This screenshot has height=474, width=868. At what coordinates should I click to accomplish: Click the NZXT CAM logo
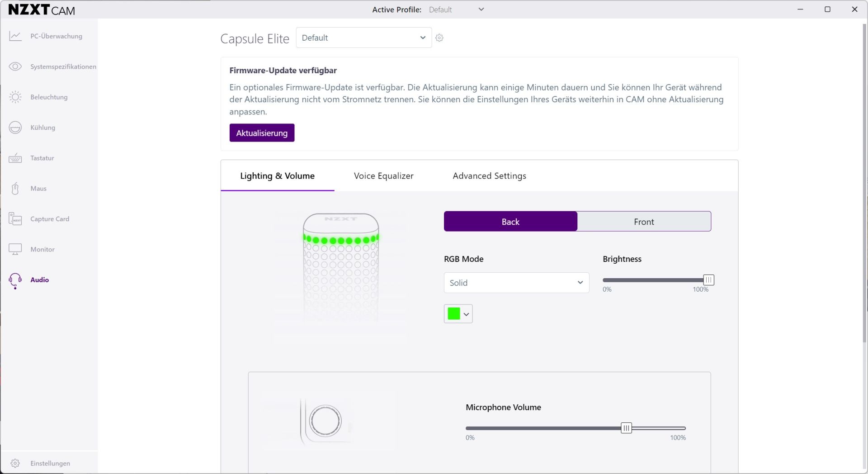(42, 9)
